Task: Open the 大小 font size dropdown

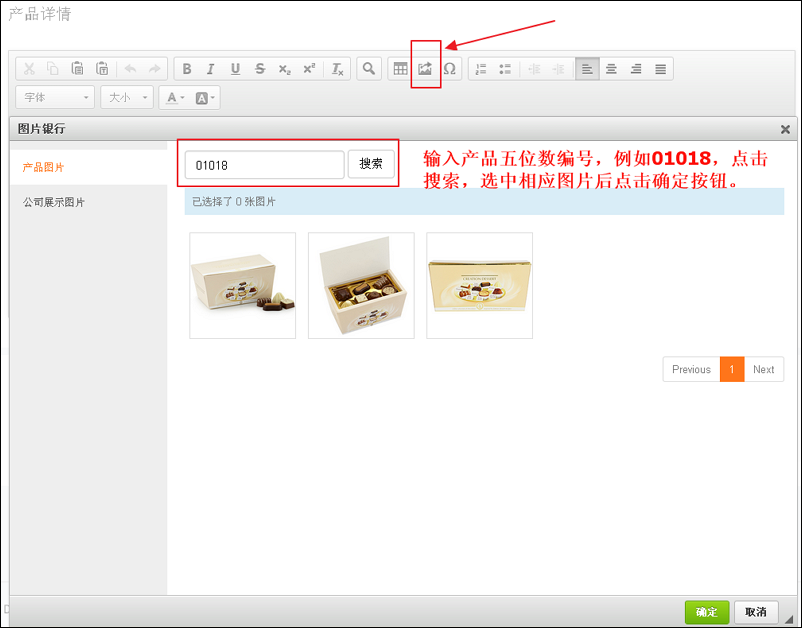Action: [x=127, y=98]
